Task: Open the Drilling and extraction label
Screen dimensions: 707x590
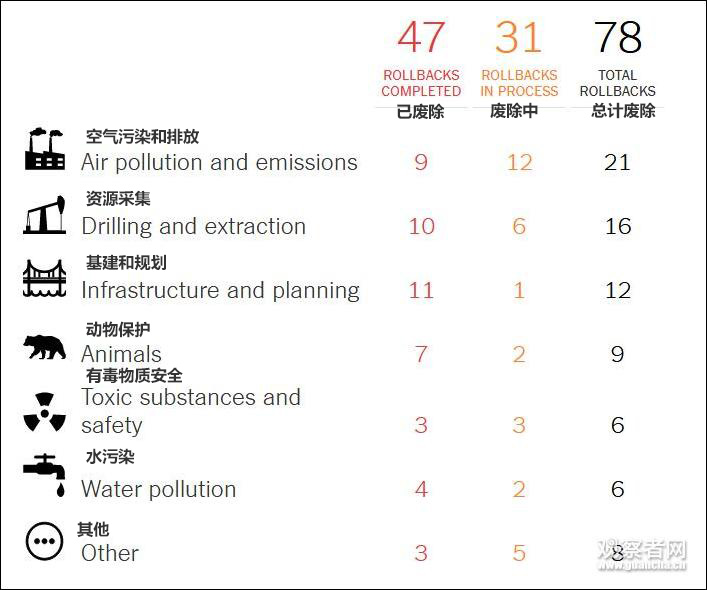Action: [x=193, y=226]
